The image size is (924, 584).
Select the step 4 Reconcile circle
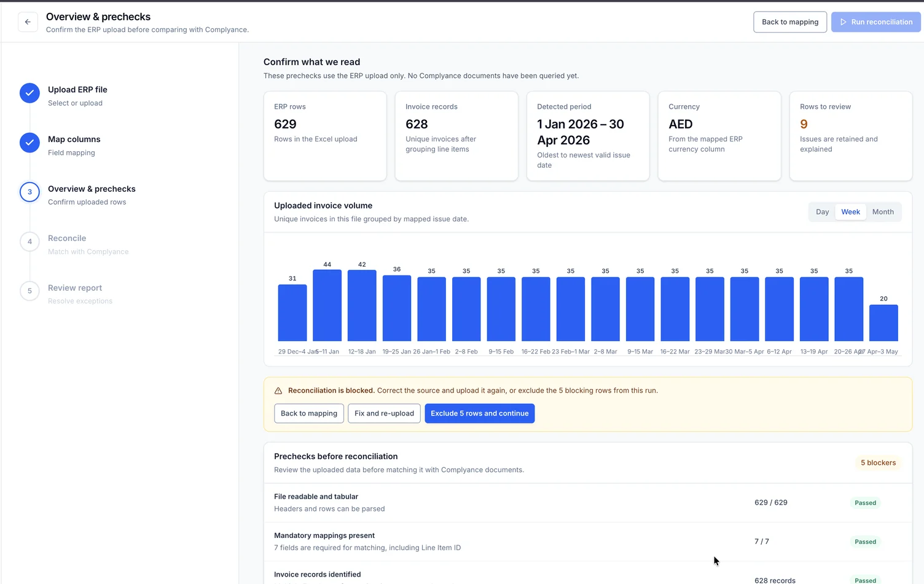(29, 242)
